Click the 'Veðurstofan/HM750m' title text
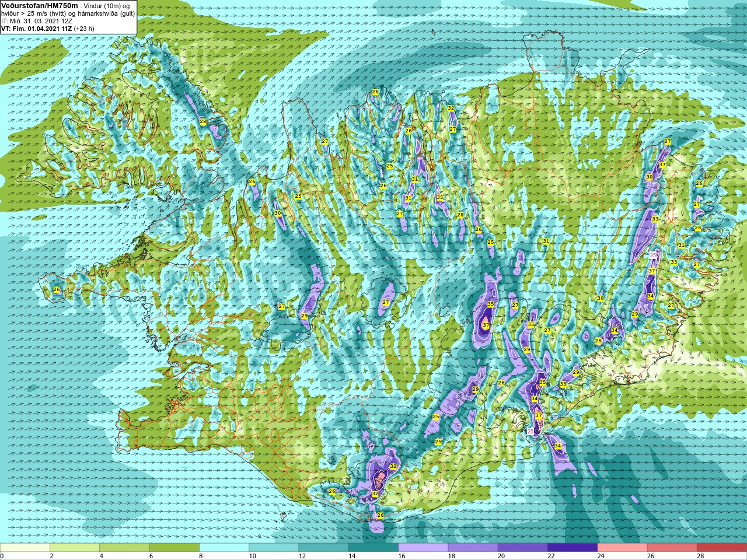Viewport: 747px width, 560px height. (x=39, y=5)
